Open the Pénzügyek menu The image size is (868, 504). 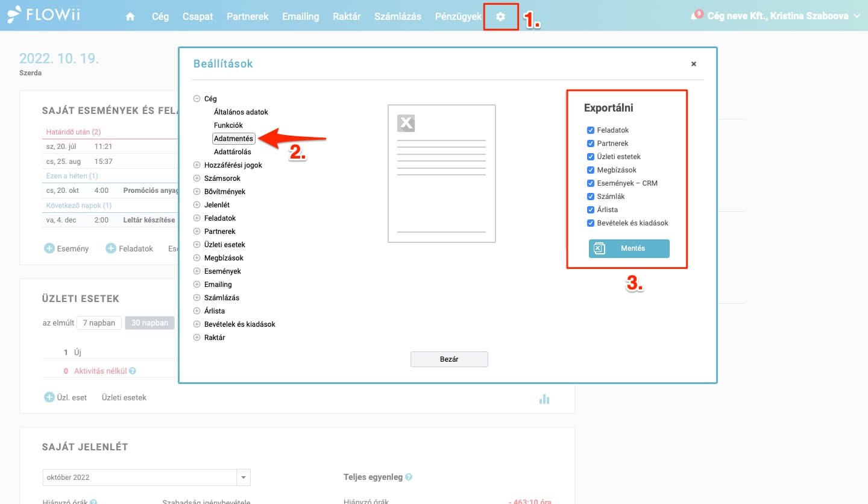[x=459, y=16]
